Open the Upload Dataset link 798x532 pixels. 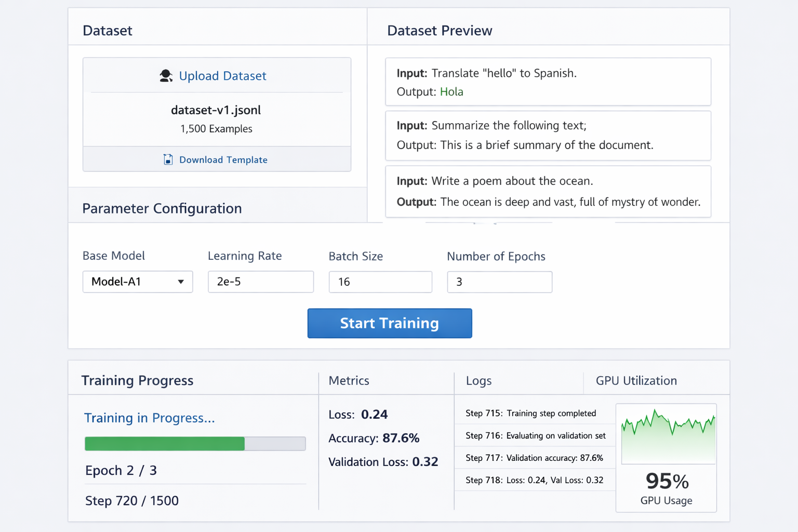click(222, 76)
